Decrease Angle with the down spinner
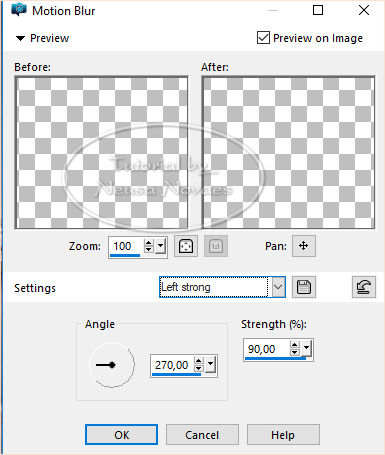Image resolution: width=385 pixels, height=455 pixels. pos(198,368)
